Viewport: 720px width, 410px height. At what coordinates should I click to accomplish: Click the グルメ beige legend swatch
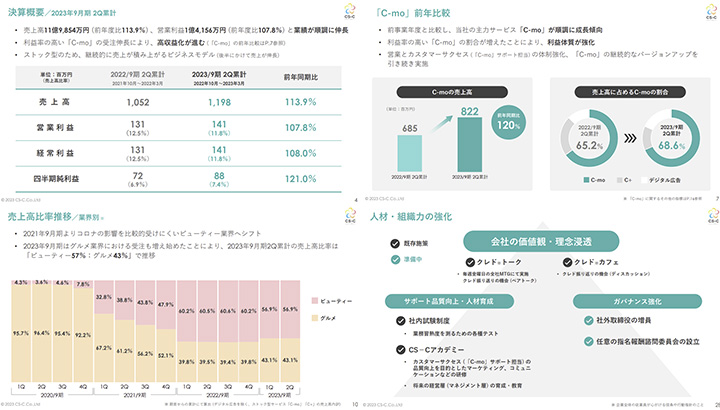point(315,318)
